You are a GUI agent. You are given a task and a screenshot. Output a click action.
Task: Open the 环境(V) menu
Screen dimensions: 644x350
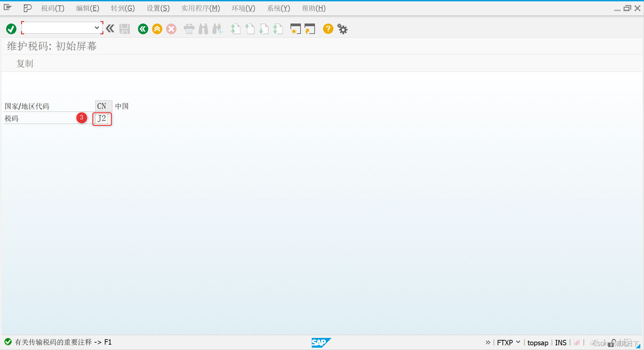click(x=243, y=8)
